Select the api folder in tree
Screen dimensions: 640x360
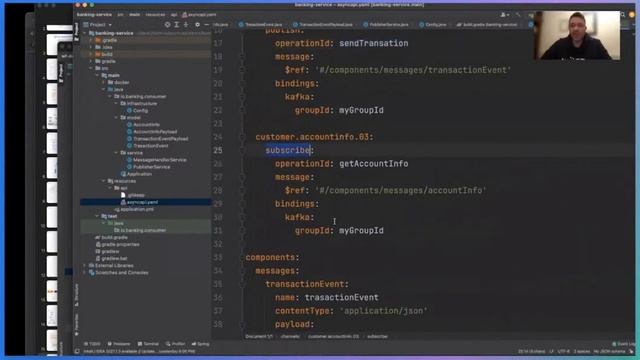click(121, 188)
